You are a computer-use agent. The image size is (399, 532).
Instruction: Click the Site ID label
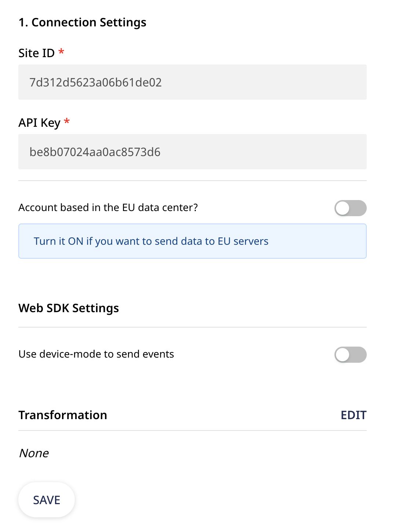pyautogui.click(x=36, y=53)
